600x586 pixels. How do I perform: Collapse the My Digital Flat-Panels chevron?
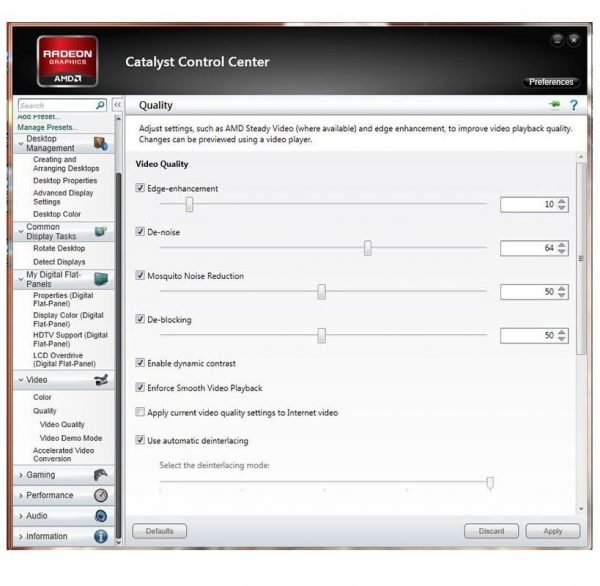[21, 279]
